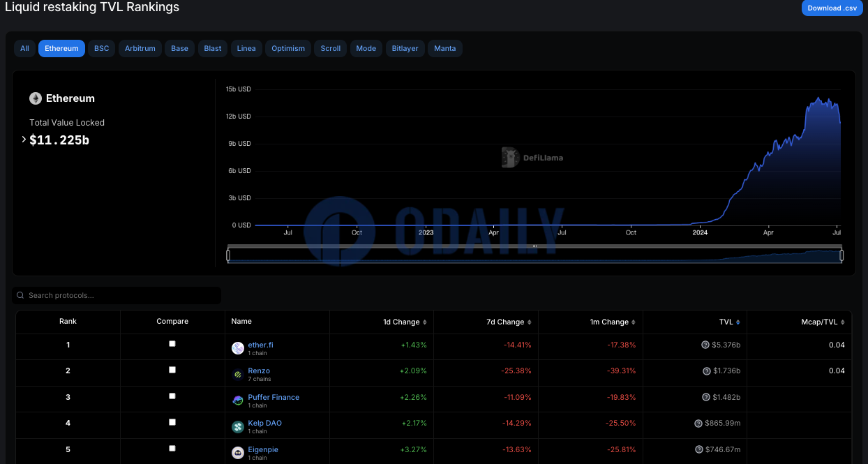Click ether.fi 1d change +1.43%
Image resolution: width=868 pixels, height=464 pixels.
(x=414, y=345)
